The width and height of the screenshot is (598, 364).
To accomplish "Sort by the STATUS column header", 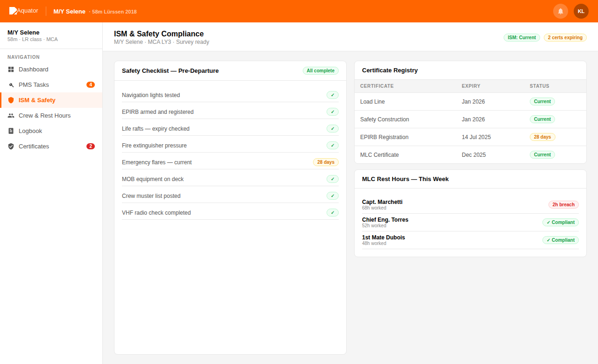I will [540, 86].
